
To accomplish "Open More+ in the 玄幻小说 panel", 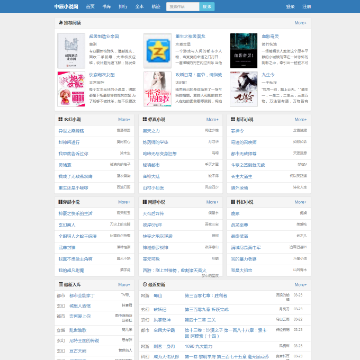I will click(x=124, y=119).
